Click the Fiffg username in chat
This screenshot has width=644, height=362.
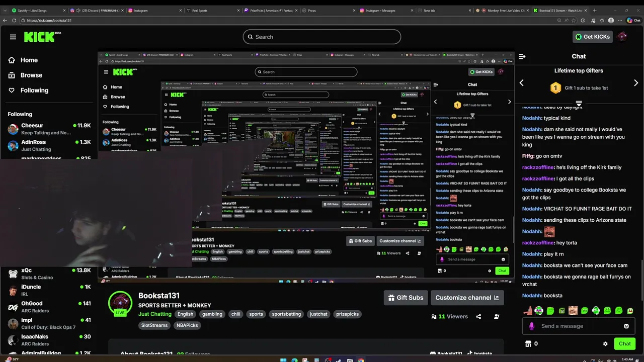(528, 156)
